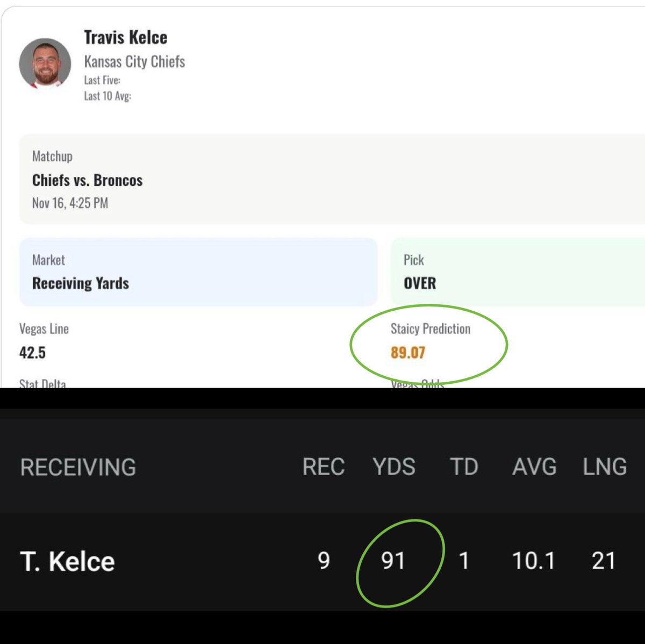
Task: Click the Stat Delta label
Action: pyautogui.click(x=42, y=383)
